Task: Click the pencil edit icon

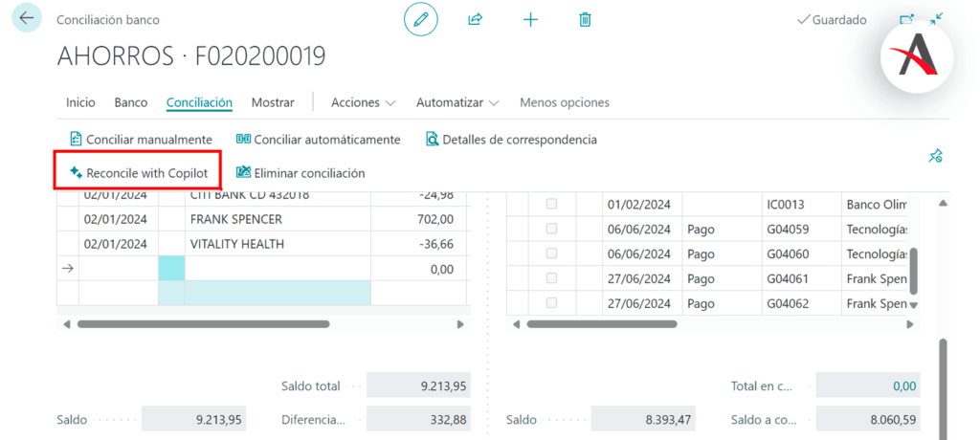Action: coord(420,19)
